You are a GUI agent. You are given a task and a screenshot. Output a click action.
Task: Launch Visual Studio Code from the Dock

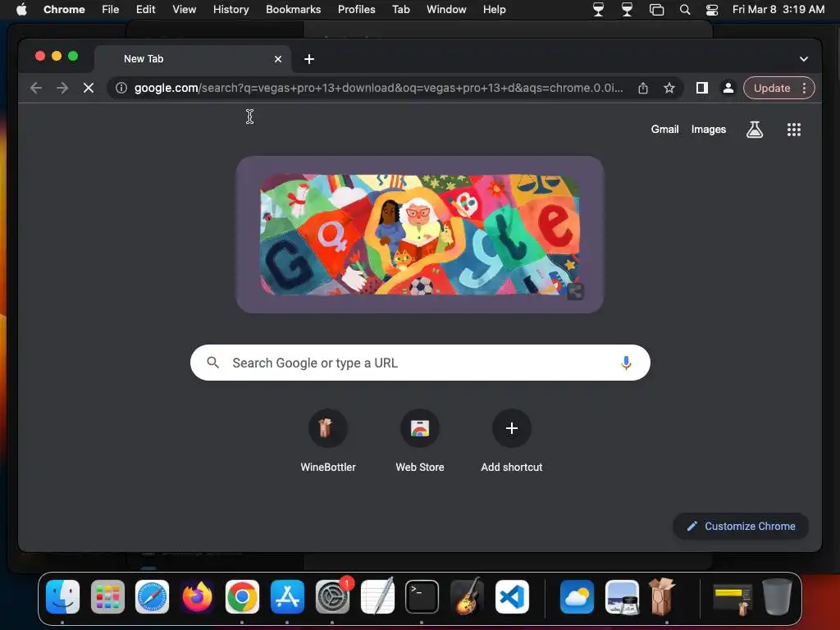[512, 596]
